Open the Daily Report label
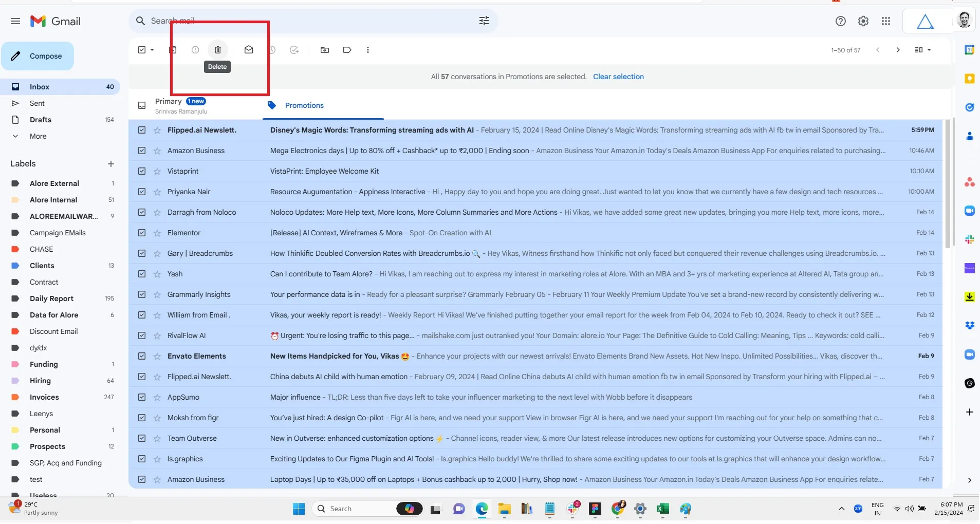This screenshot has width=980, height=524. 60,298
